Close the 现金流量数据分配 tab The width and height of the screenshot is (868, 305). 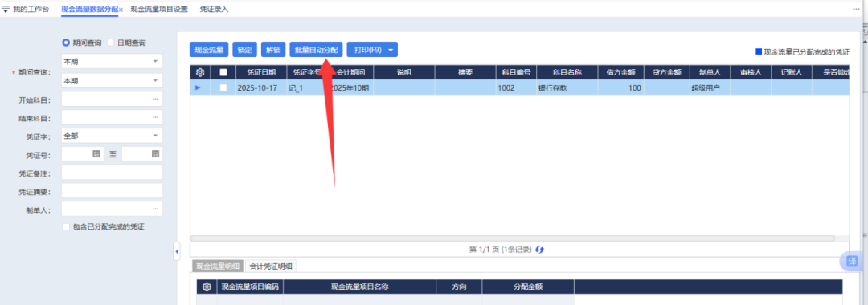(121, 10)
